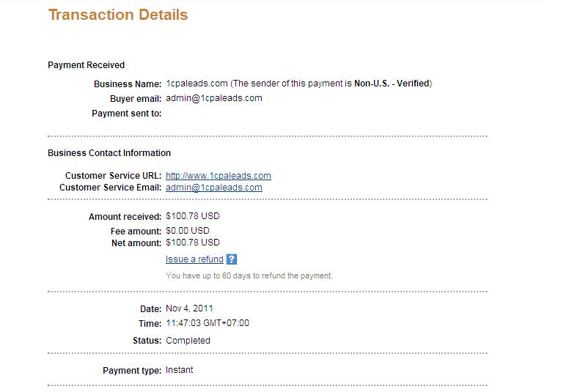Image resolution: width=572 pixels, height=392 pixels.
Task: Open the Customer Service URL link
Action: 219,176
